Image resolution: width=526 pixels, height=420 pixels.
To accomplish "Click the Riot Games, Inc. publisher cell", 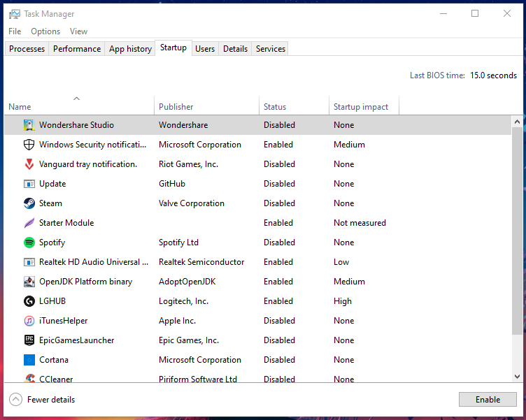I will click(x=189, y=164).
